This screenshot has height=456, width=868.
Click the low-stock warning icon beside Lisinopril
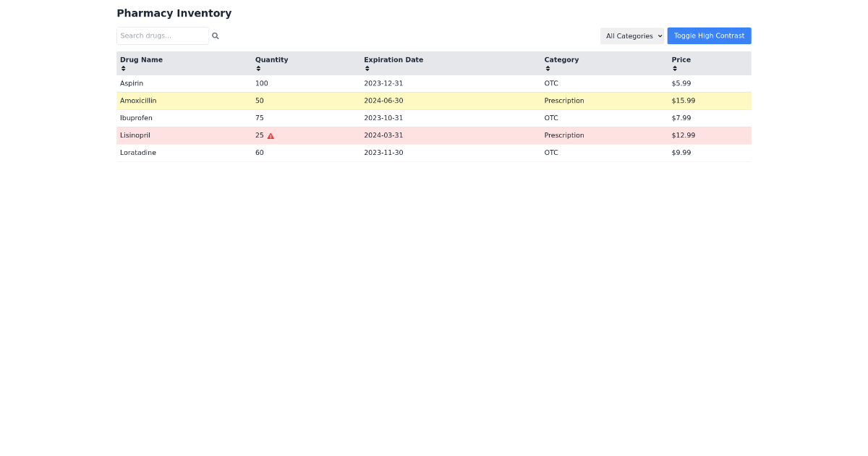[270, 135]
